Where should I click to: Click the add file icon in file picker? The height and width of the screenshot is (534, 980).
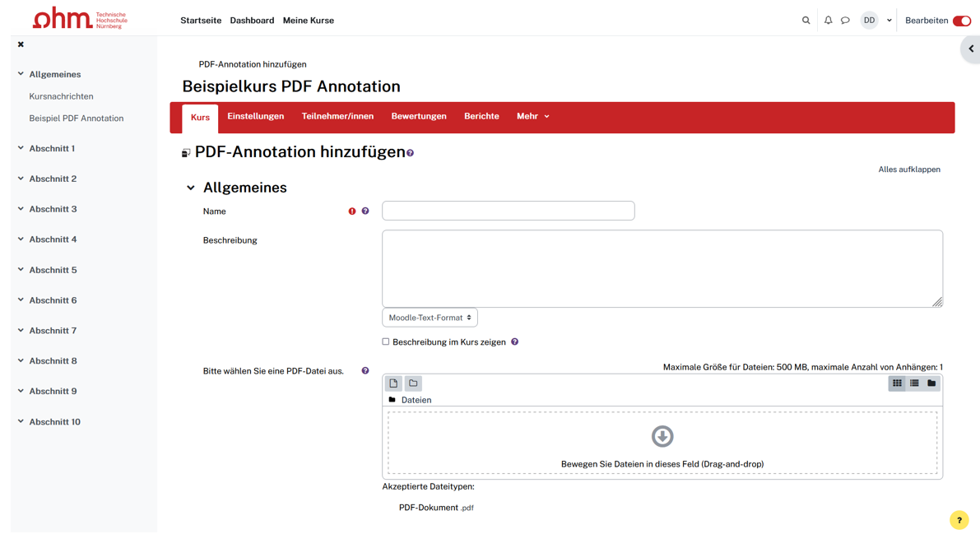(x=393, y=383)
